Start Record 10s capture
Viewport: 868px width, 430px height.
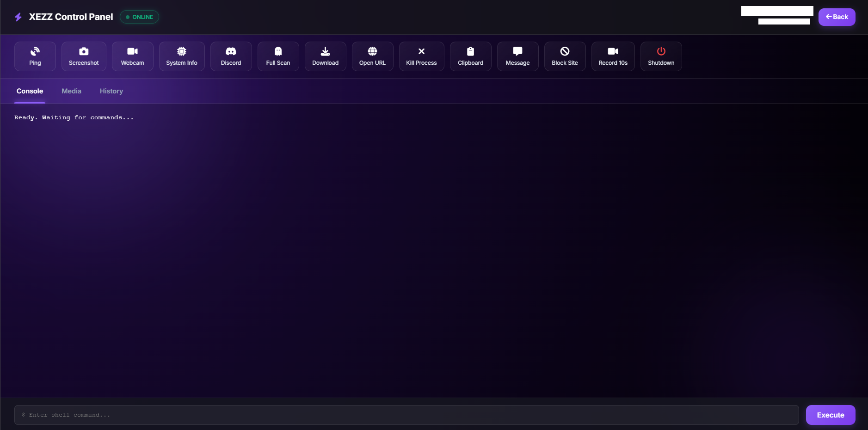pos(613,56)
